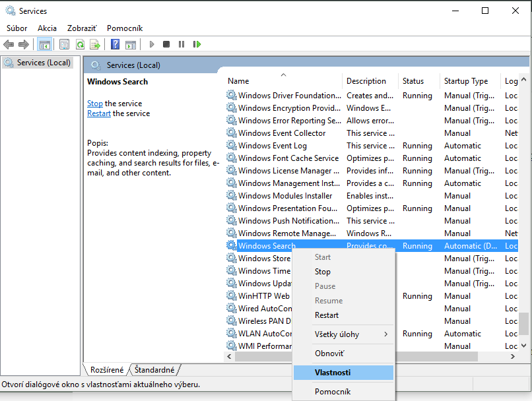Select the Windows Driver Foundation service row

[372, 96]
